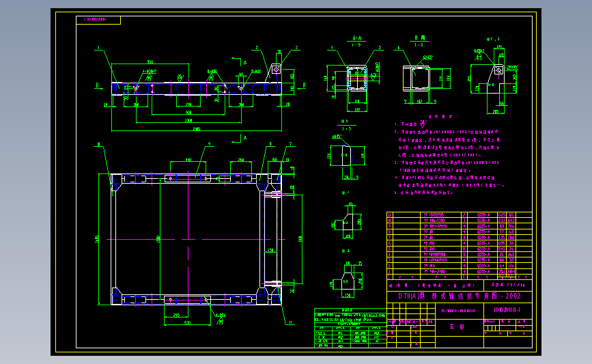This screenshot has width=592, height=364.
Task: Click balloon number 7 above plan view
Action: pyautogui.click(x=290, y=144)
